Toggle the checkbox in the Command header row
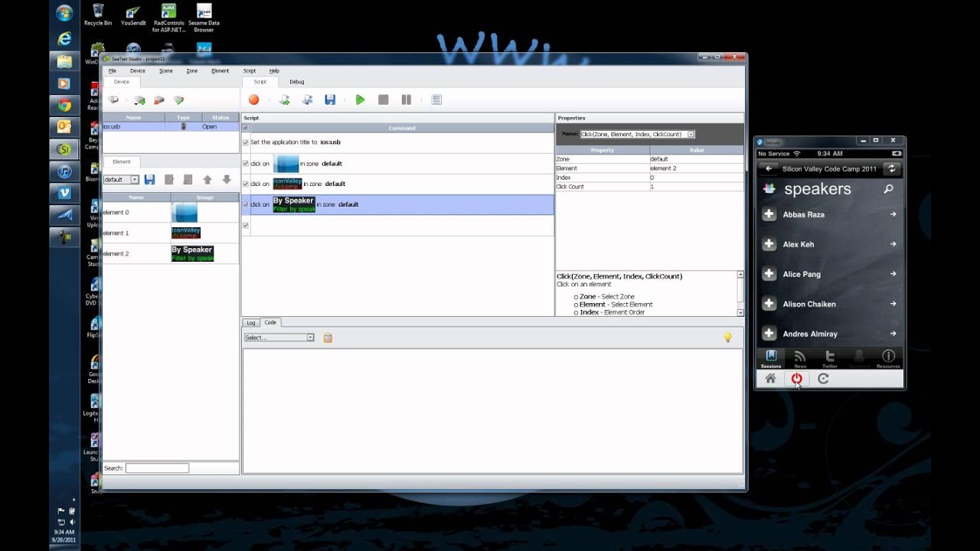The width and height of the screenshot is (980, 551). (246, 128)
